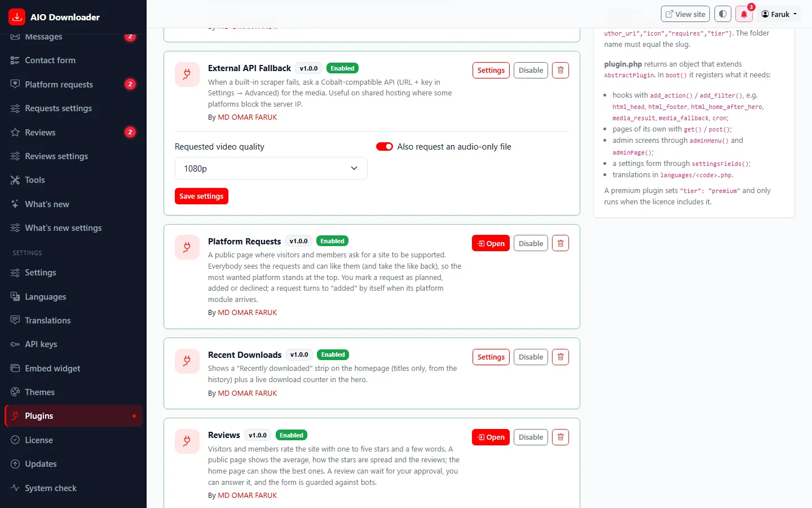Click MD OMAR FARUK author link under Recent Downloads

point(248,393)
